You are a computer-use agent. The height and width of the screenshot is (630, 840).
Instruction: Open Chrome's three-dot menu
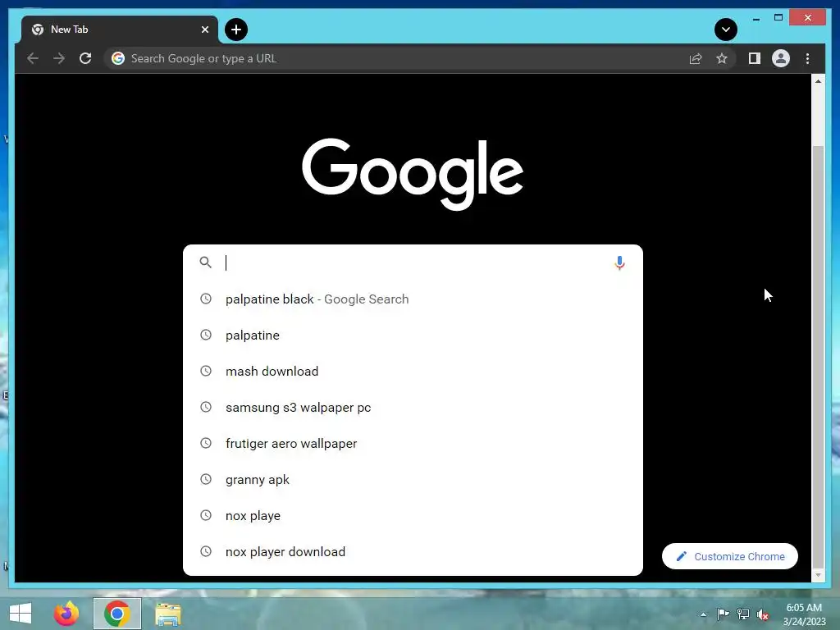pyautogui.click(x=807, y=58)
